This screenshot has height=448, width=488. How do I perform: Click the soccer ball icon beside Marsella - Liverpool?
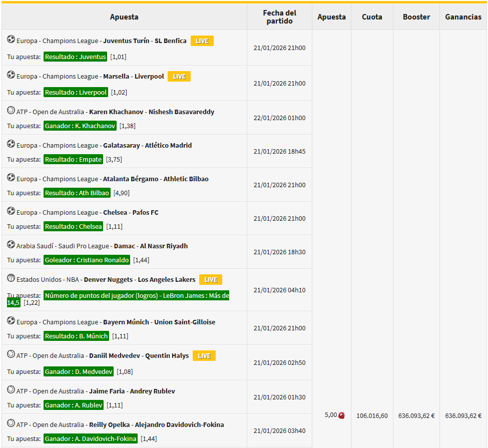(11, 75)
